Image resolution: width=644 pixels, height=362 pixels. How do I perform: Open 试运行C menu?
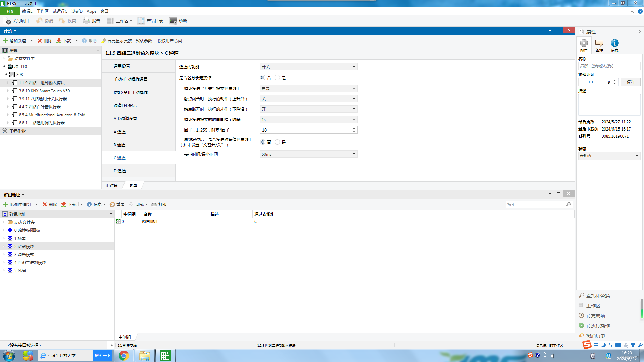click(x=60, y=11)
